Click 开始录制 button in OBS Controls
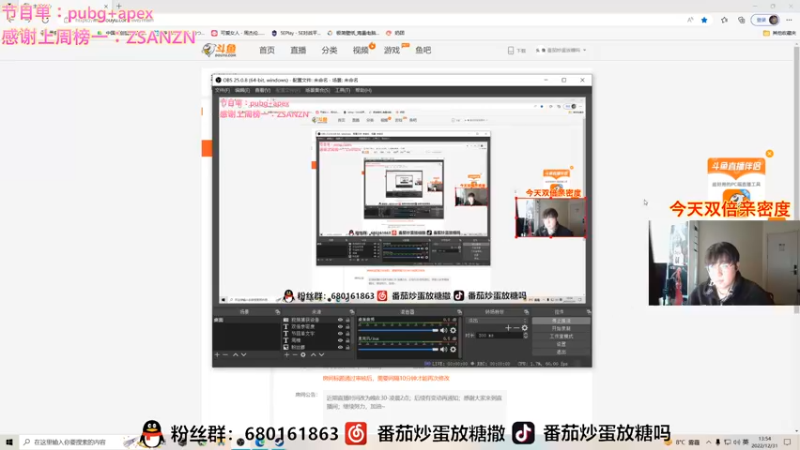Viewport: 800px width, 450px height. click(561, 329)
